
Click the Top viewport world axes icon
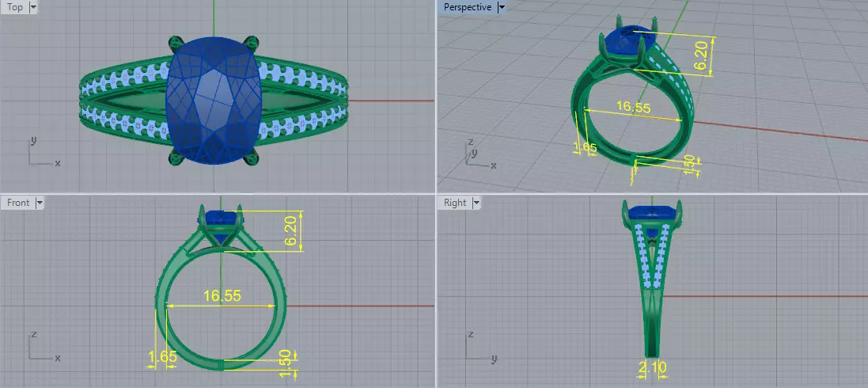coord(44,152)
